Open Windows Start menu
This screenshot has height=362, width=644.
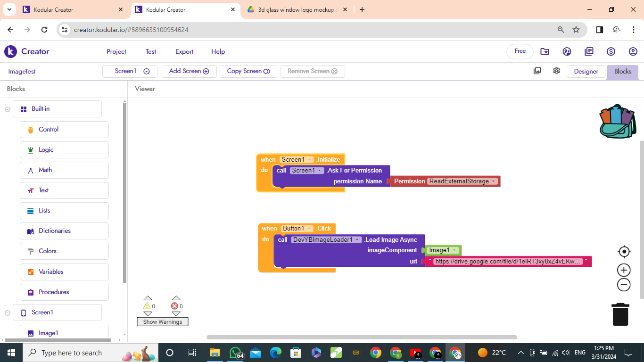click(x=11, y=353)
